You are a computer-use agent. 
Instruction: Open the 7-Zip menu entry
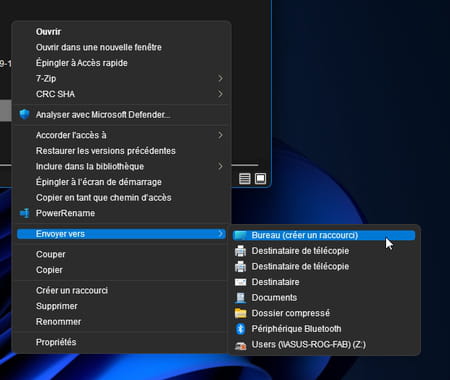122,78
